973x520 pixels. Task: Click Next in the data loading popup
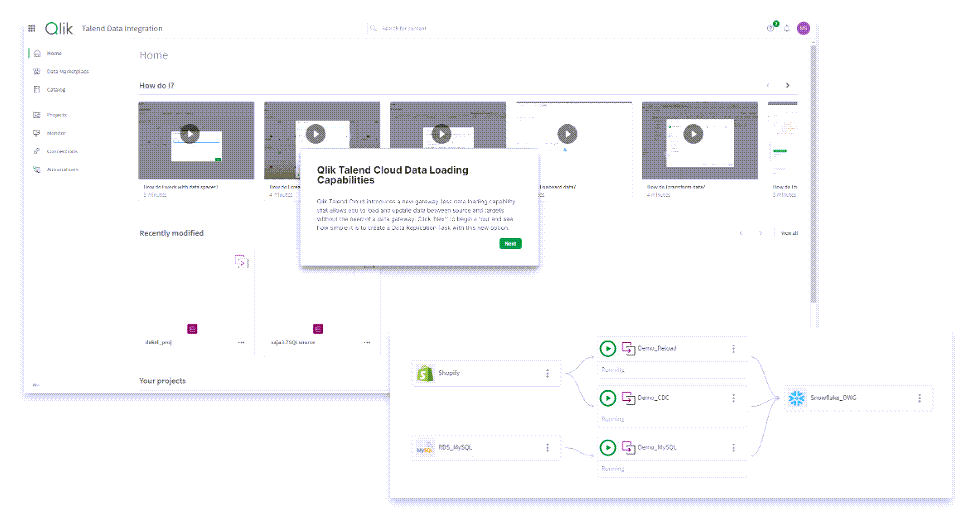[x=510, y=244]
